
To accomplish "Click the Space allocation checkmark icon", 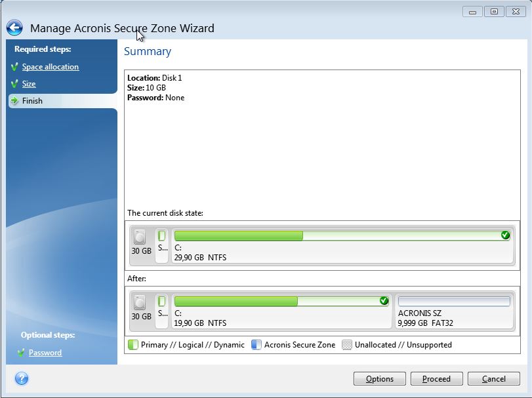I will click(14, 66).
